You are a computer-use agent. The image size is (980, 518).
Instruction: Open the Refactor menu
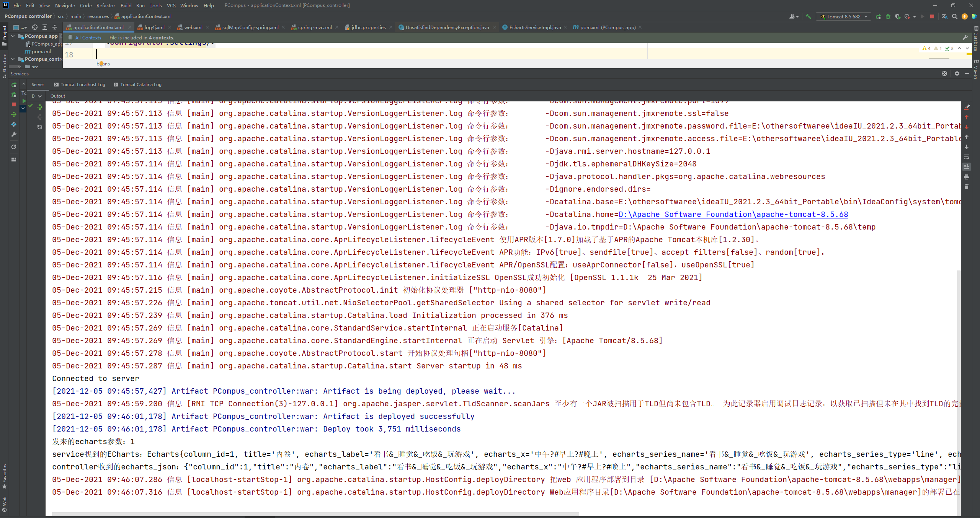coord(105,5)
